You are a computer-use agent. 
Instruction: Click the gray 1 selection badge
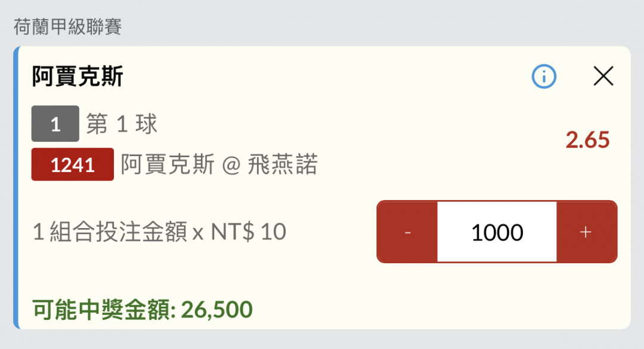point(55,123)
